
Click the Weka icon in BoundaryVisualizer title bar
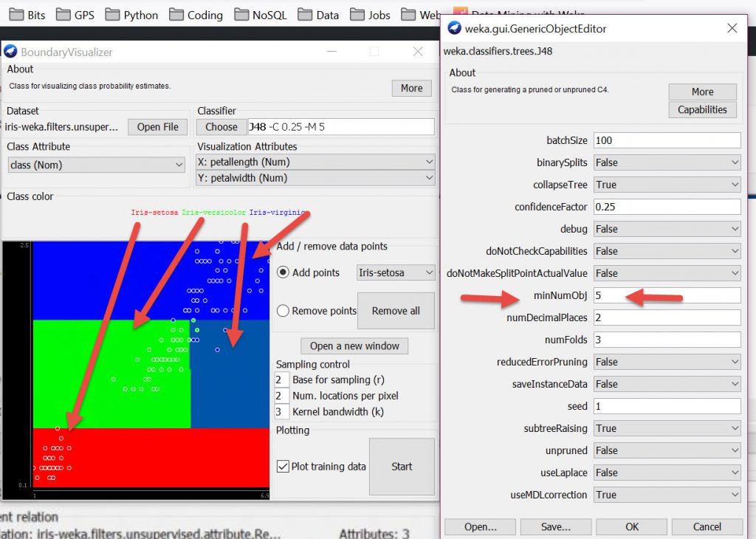click(10, 52)
